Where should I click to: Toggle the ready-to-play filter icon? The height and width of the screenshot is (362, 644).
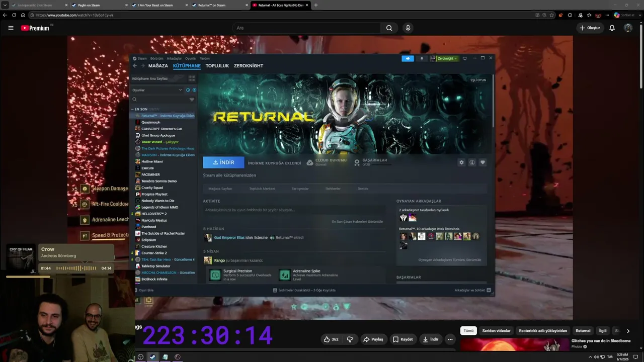(194, 90)
